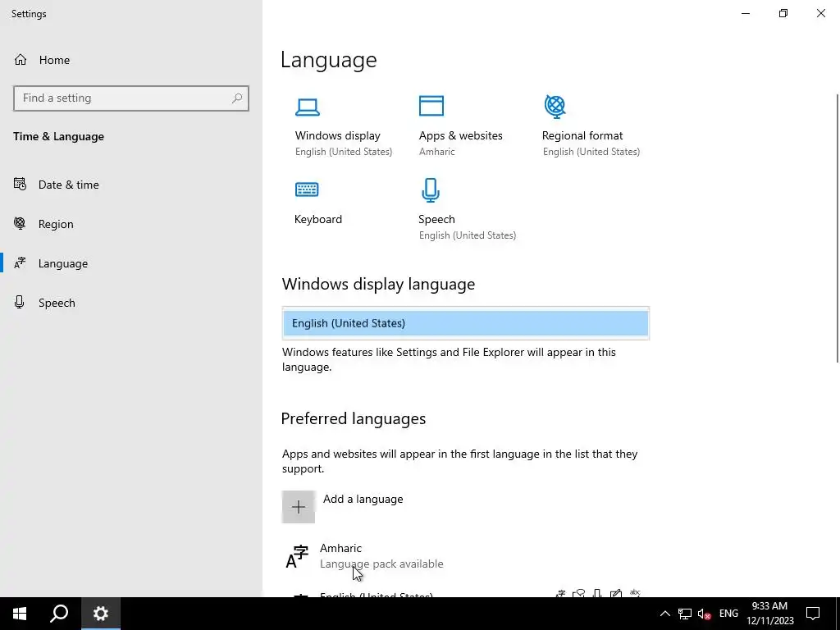The height and width of the screenshot is (630, 840).
Task: Minimize the Settings window
Action: [745, 13]
